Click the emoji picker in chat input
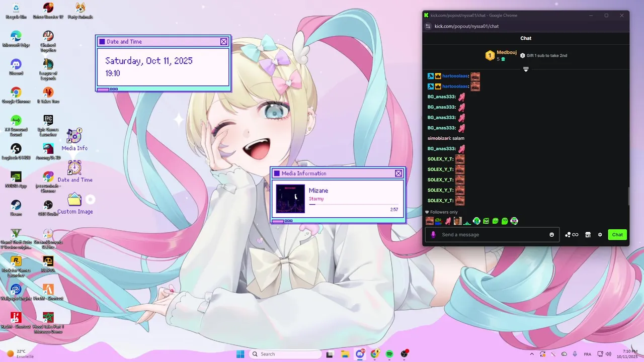 (552, 235)
